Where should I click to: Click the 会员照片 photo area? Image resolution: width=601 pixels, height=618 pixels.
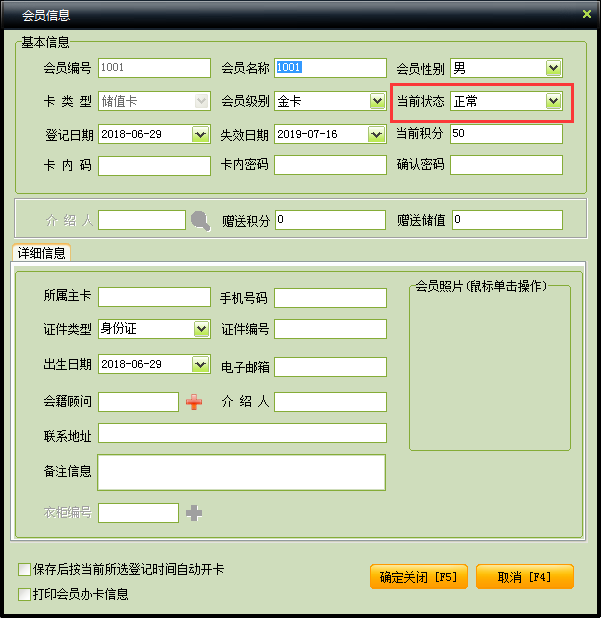click(490, 369)
